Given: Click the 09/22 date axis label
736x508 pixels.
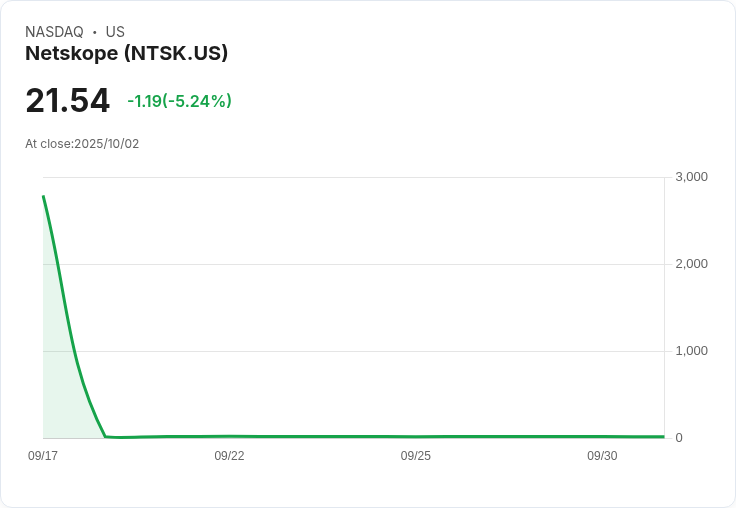Looking at the screenshot, I should coord(229,455).
